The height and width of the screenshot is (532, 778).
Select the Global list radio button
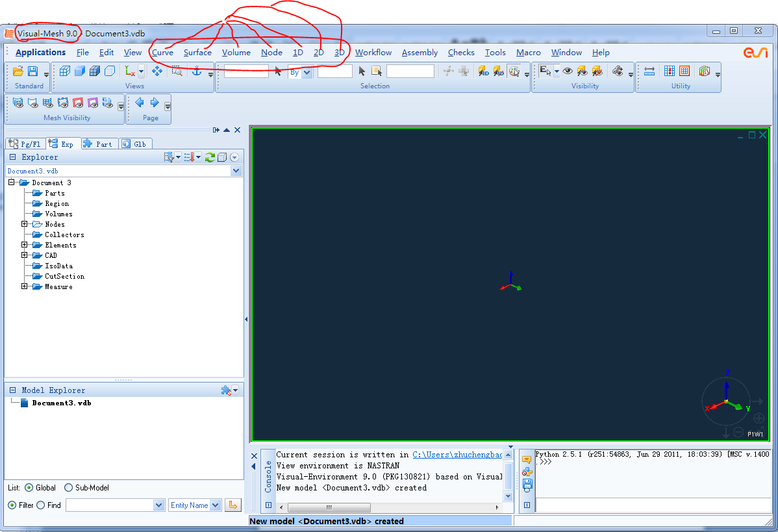click(29, 488)
